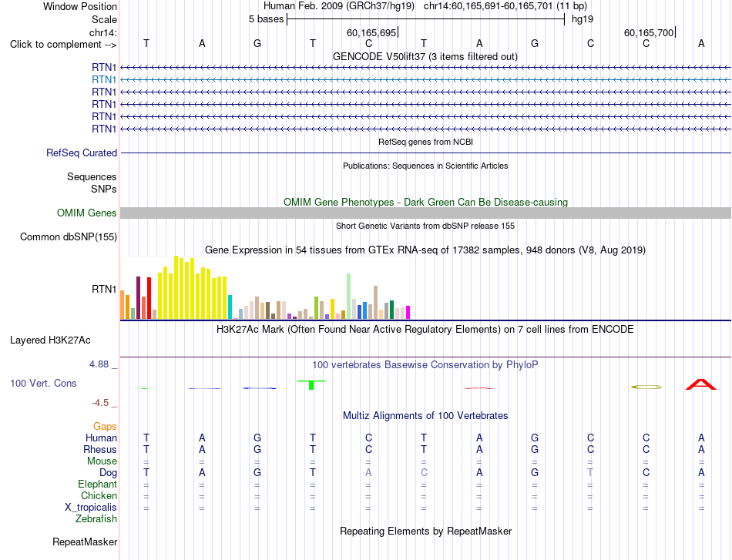Click 'Click to complement -->' label
The image size is (732, 560).
(x=63, y=45)
